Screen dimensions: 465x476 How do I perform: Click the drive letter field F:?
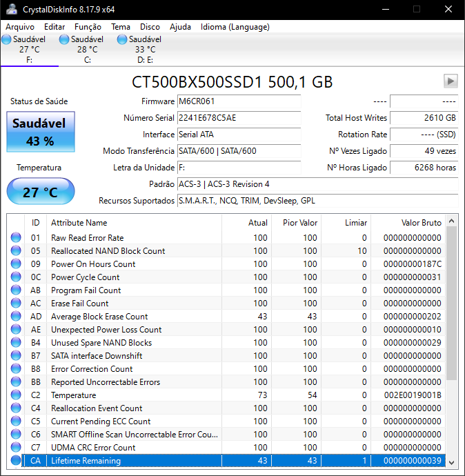click(239, 167)
